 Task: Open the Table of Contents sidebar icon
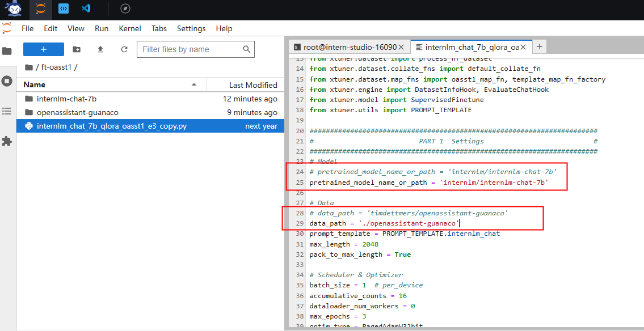7,111
